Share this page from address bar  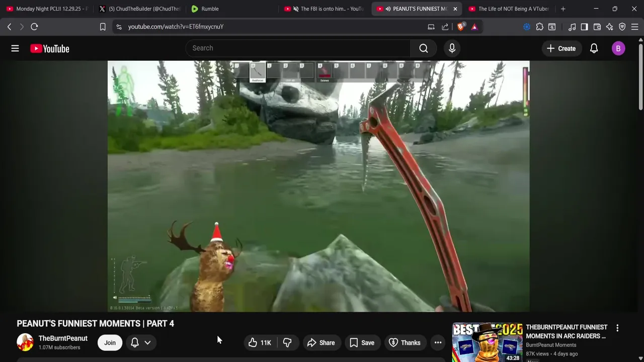[445, 27]
